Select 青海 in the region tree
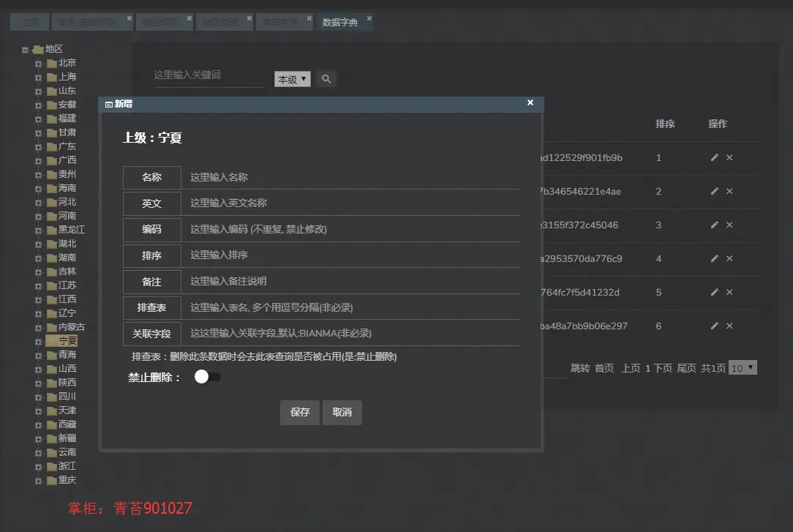The width and height of the screenshot is (793, 532). (x=67, y=355)
